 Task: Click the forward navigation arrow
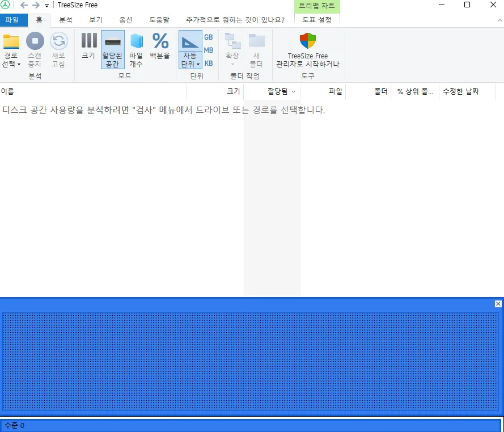pos(36,5)
